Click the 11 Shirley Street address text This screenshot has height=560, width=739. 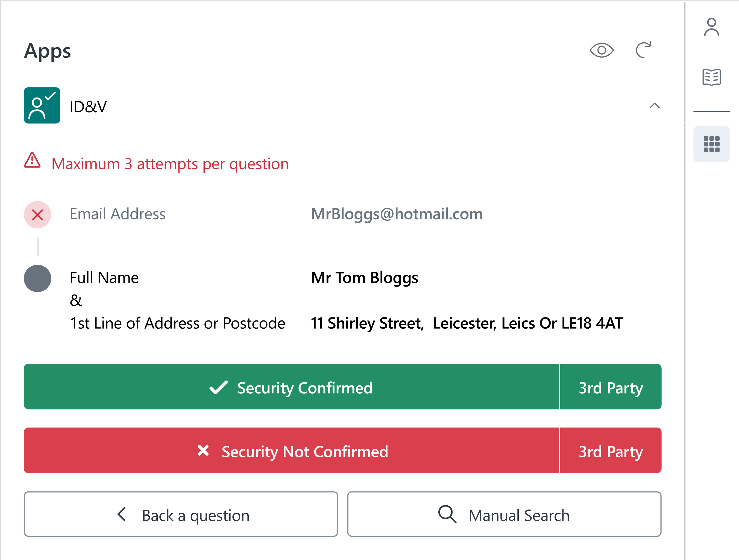(x=367, y=323)
